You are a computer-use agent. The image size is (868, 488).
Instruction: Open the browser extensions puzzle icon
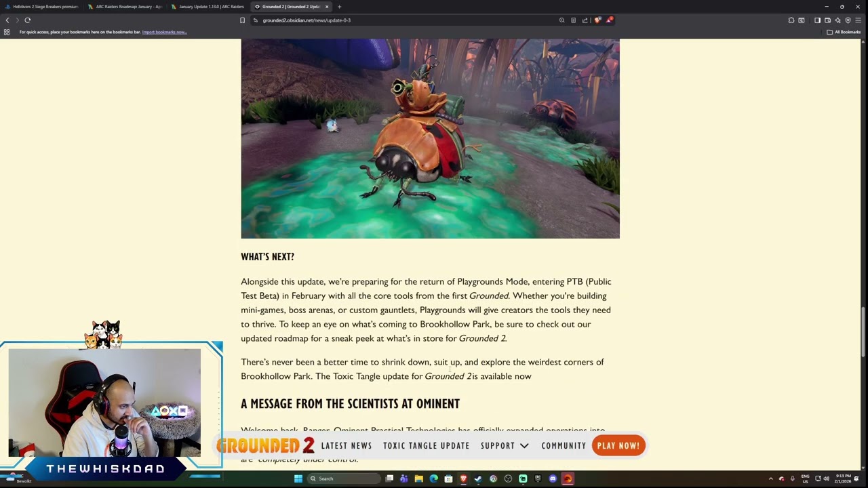pyautogui.click(x=791, y=20)
